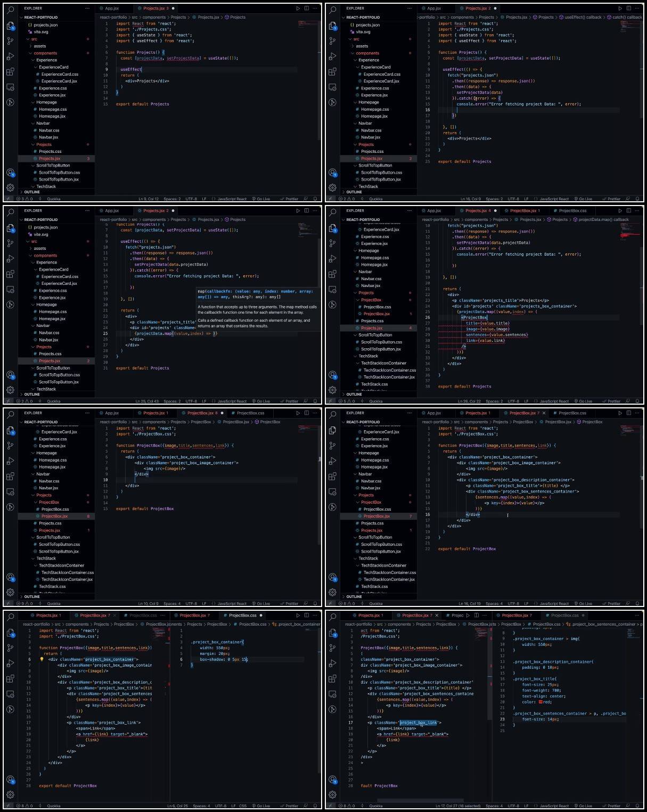Collapse Navbar folder in the Ln 25, Col 43 window
647x812 pixels.
point(43,326)
